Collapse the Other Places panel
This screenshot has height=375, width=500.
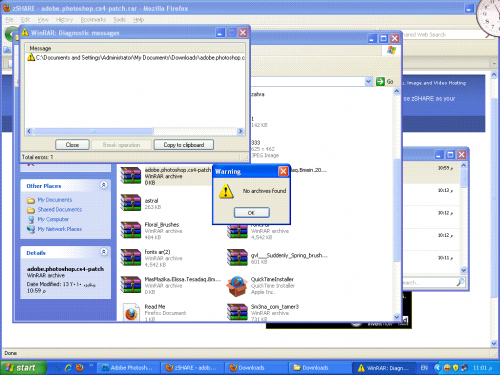point(104,185)
